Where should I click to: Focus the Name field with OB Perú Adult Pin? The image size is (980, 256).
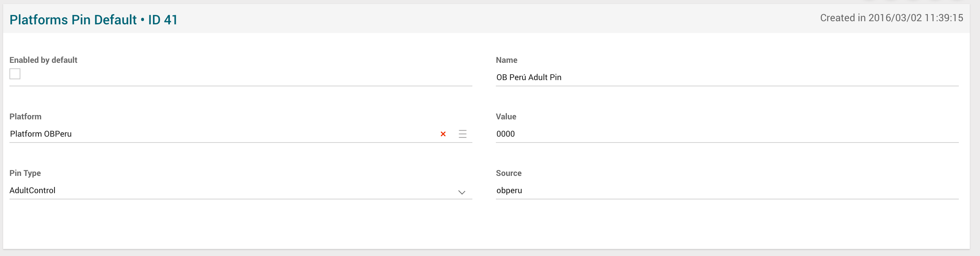(x=726, y=77)
